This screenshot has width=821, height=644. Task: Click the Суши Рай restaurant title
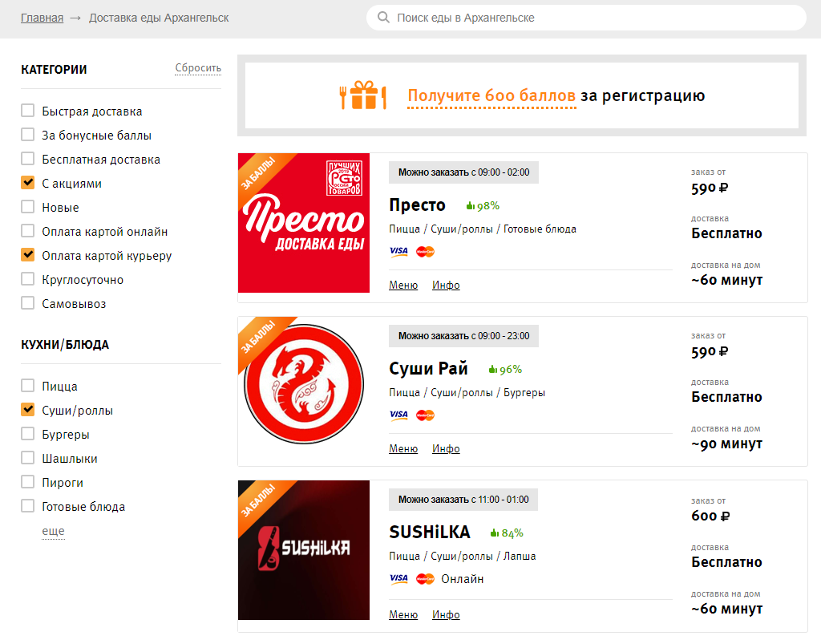(428, 369)
